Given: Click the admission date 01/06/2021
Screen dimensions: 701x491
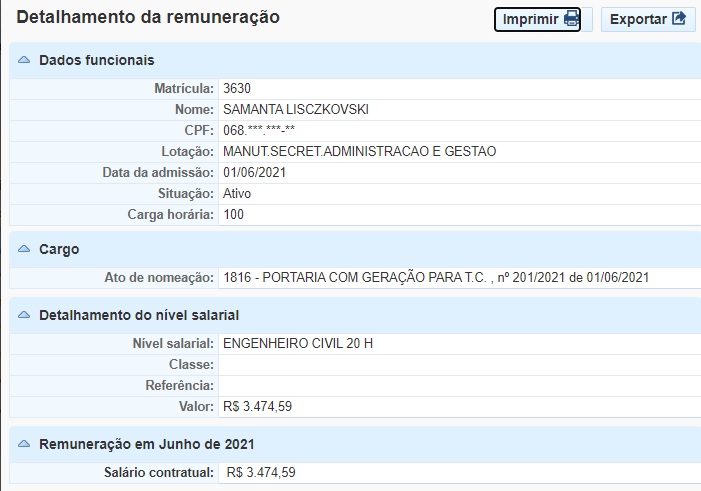Looking at the screenshot, I should click(x=256, y=172).
